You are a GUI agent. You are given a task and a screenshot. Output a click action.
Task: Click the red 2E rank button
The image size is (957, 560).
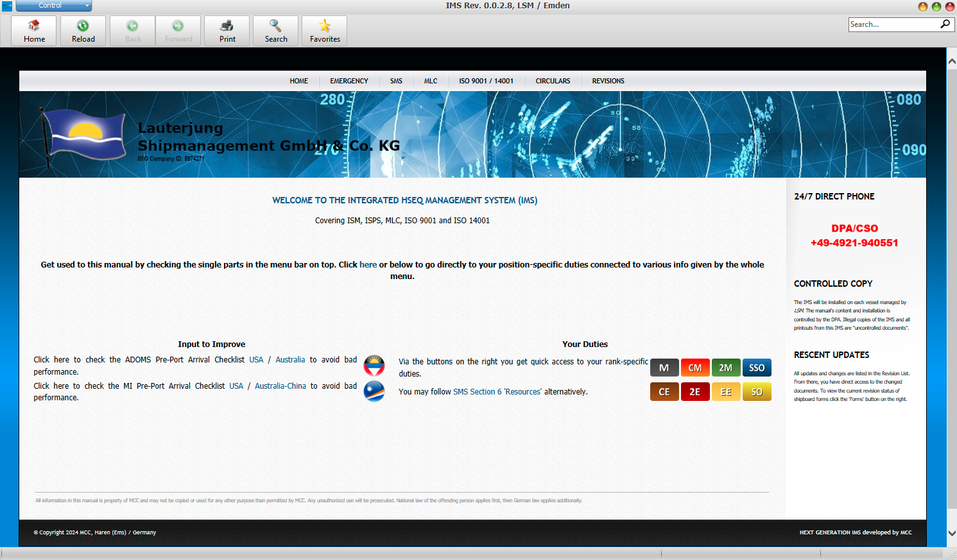tap(695, 392)
